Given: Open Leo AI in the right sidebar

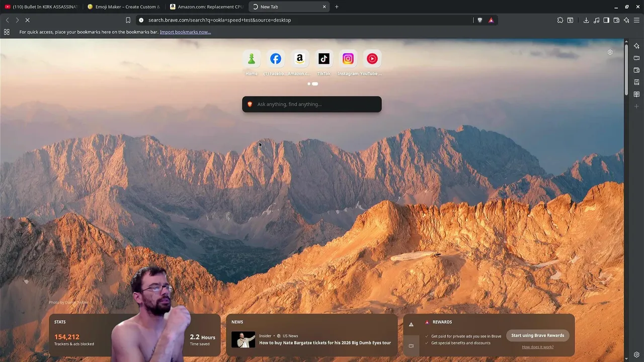Looking at the screenshot, I should (636, 46).
